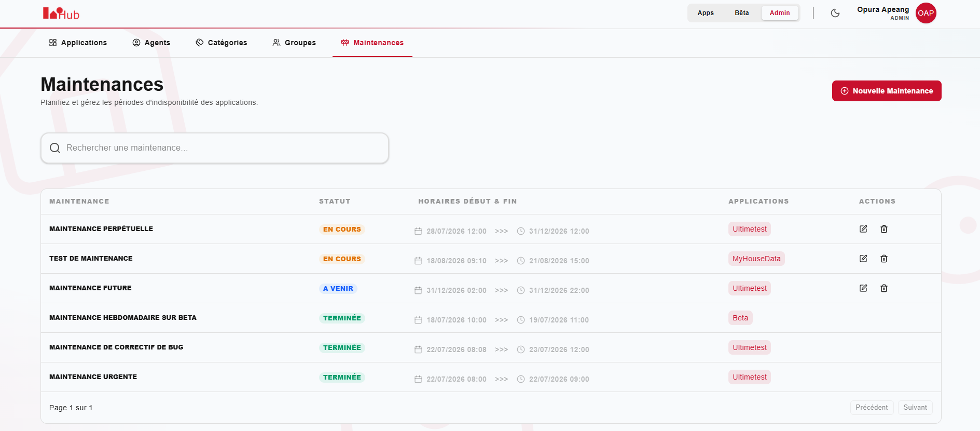The image size is (980, 431).
Task: Click end date 21/08/2026 15:00
Action: (559, 261)
